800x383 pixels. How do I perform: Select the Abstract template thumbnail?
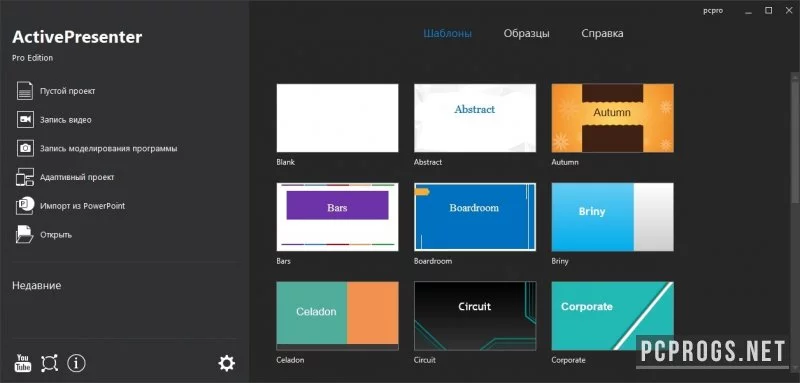[x=475, y=118]
